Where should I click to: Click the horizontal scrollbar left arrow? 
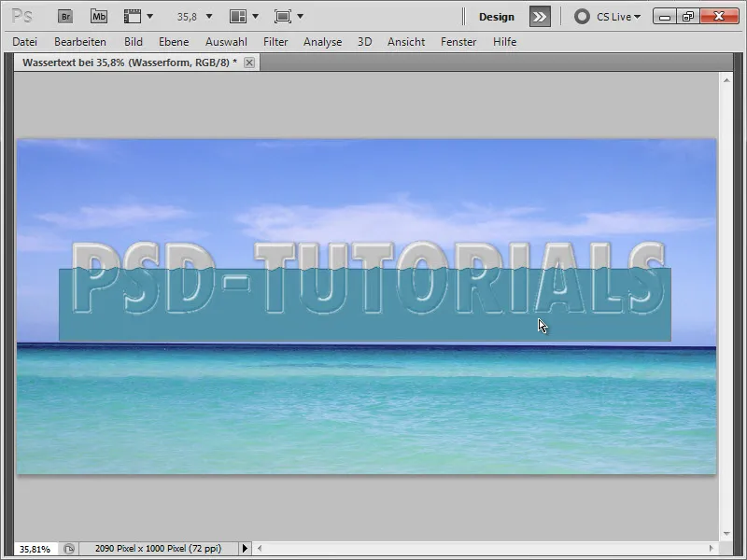(x=260, y=549)
